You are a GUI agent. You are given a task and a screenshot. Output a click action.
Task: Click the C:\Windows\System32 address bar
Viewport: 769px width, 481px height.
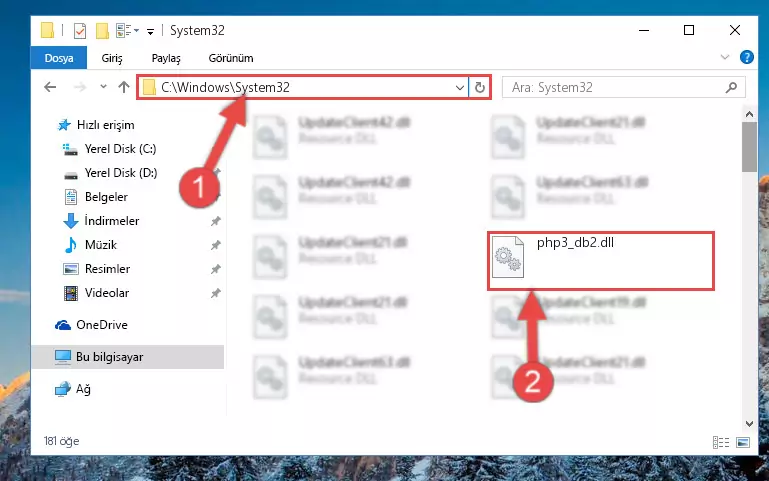click(x=303, y=87)
